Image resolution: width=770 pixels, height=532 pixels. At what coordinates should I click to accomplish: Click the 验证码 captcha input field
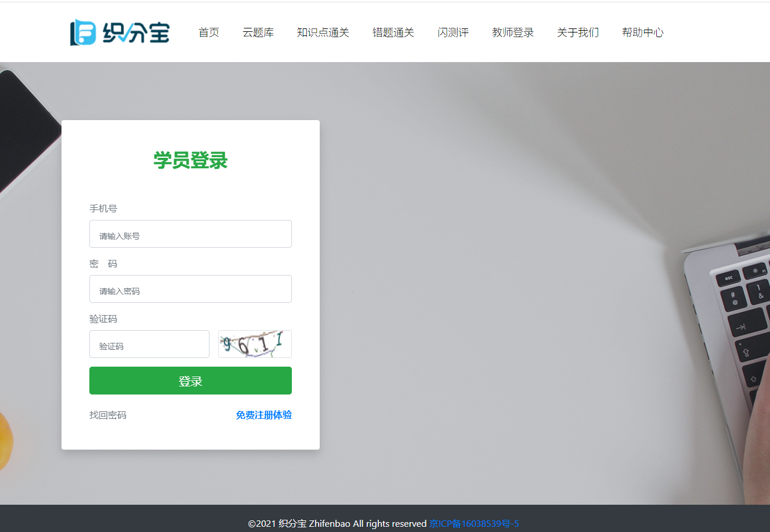pos(149,344)
